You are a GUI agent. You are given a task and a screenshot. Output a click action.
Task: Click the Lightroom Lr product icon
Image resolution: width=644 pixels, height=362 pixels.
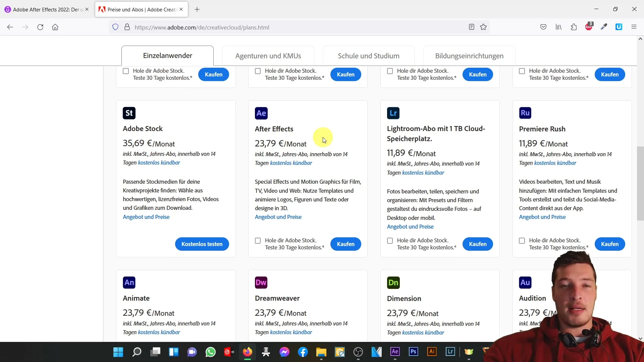pyautogui.click(x=393, y=113)
